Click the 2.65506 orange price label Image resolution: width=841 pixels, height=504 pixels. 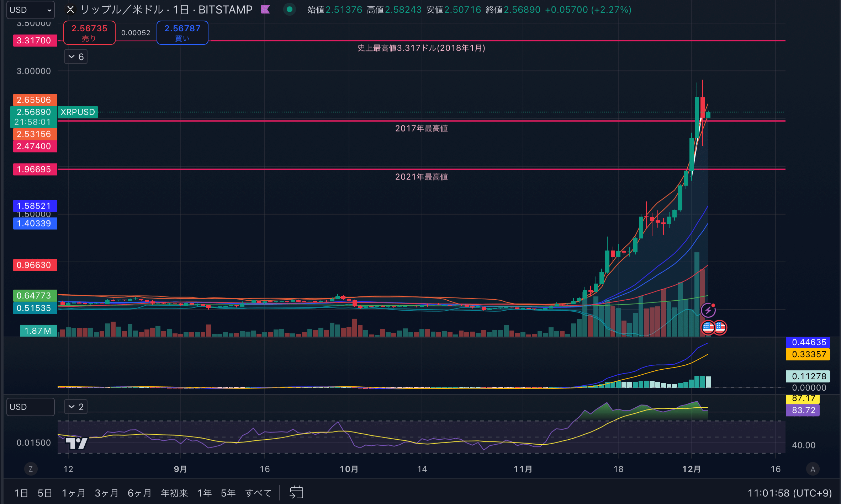tap(35, 100)
